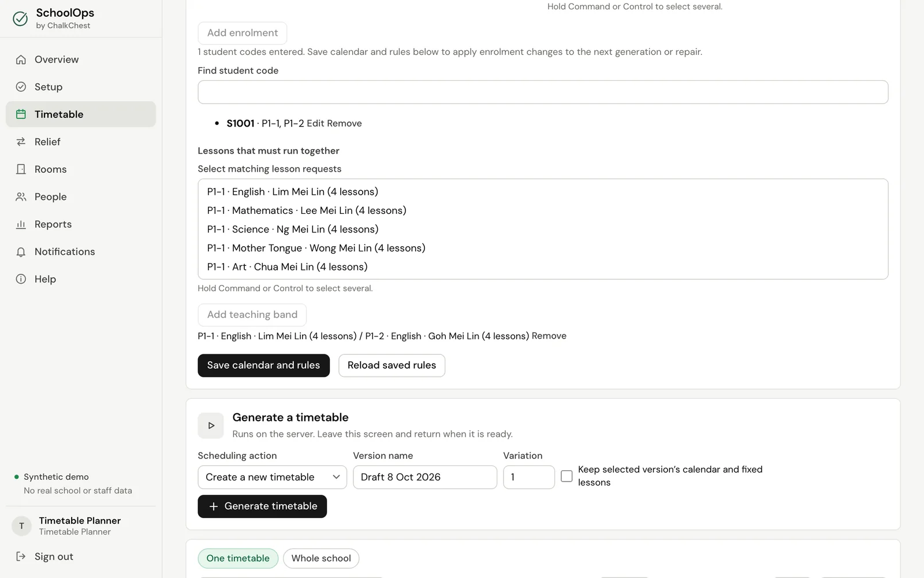Tick Keep selected version's calendar checkbox

(567, 476)
